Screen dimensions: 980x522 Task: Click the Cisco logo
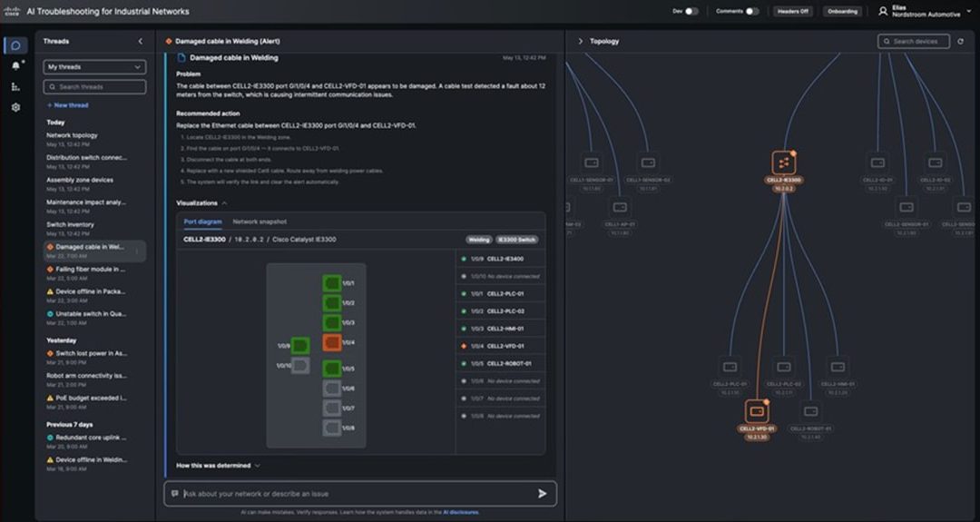click(12, 11)
